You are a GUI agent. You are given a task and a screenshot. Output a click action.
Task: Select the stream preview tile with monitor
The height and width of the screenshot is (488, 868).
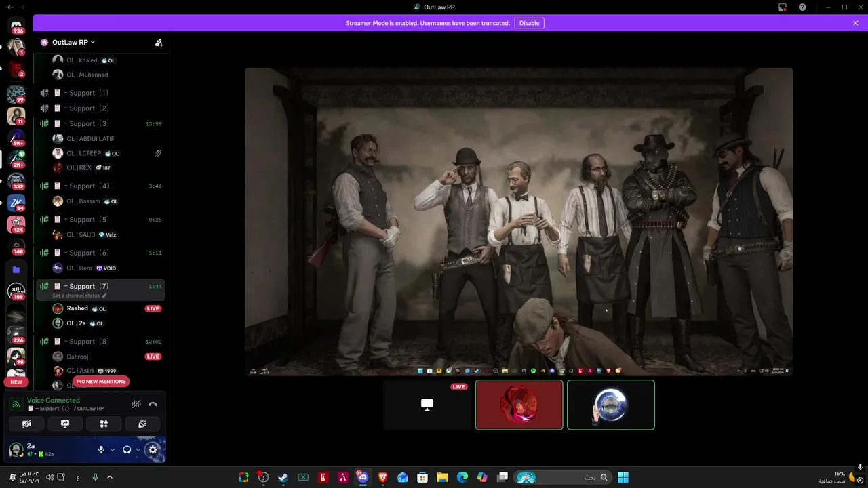(427, 405)
